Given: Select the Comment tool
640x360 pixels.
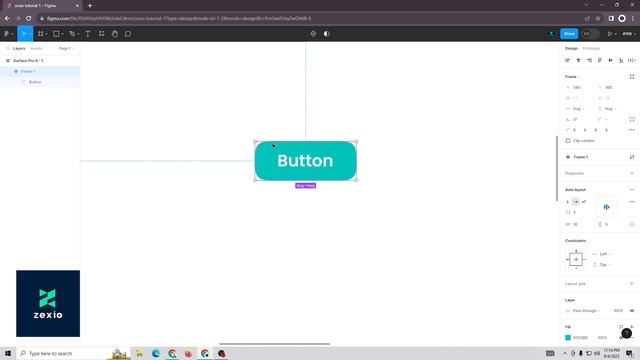Looking at the screenshot, I should point(128,34).
